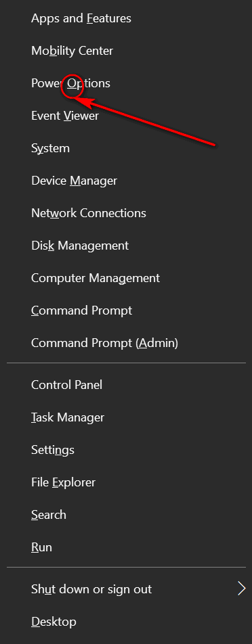Expand Shut down or sign out submenu
Image resolution: width=252 pixels, height=644 pixels.
point(126,589)
